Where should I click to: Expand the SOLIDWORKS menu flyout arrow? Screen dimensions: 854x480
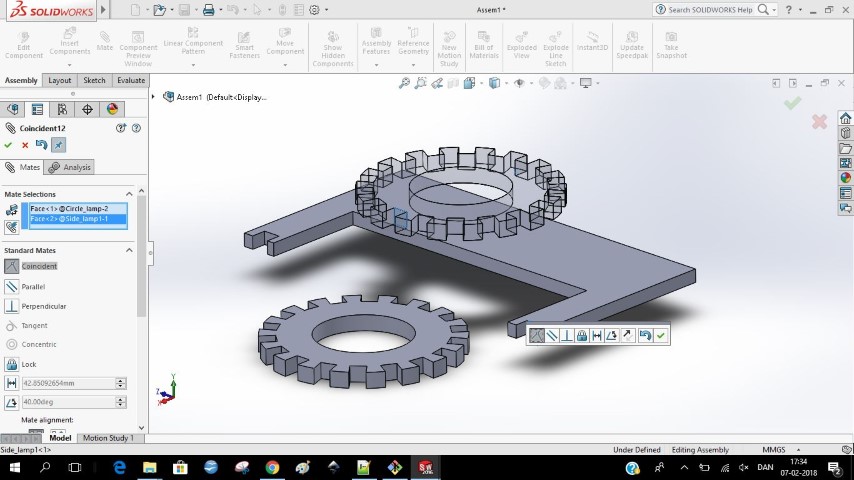point(103,10)
